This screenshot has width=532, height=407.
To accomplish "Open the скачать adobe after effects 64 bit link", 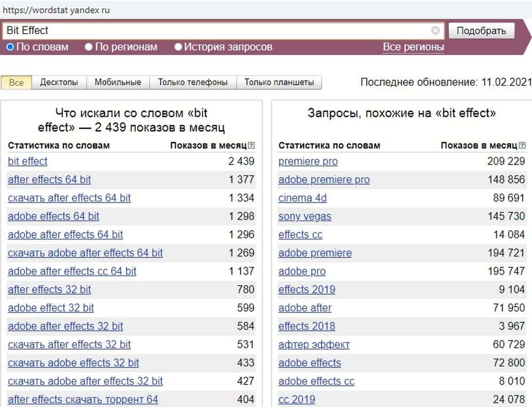I will tap(86, 253).
